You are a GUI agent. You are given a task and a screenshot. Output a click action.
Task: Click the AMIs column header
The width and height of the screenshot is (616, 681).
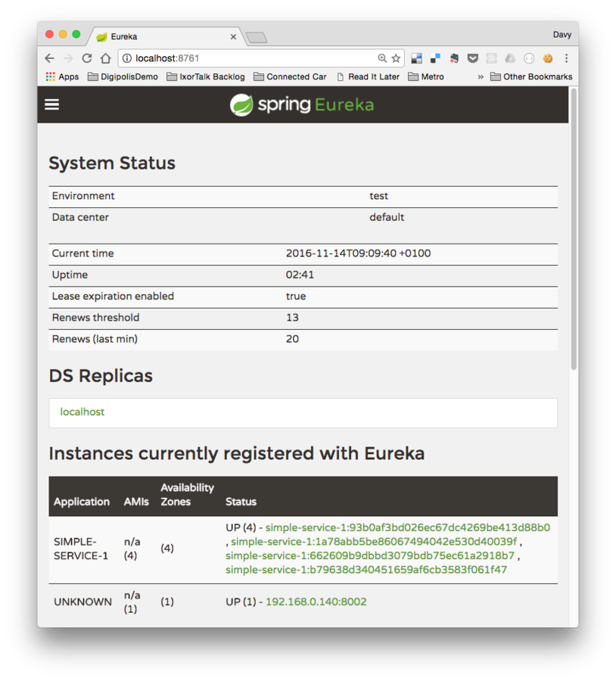(136, 502)
